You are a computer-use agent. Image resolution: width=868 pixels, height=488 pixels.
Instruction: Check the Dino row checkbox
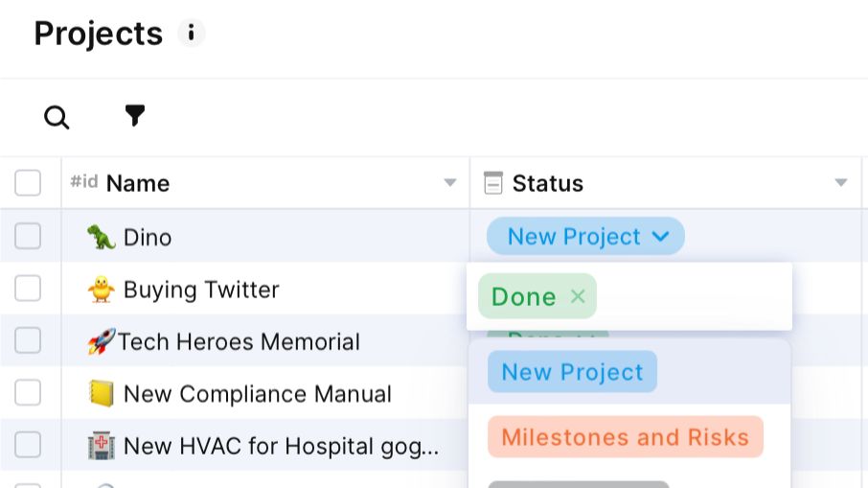point(28,236)
